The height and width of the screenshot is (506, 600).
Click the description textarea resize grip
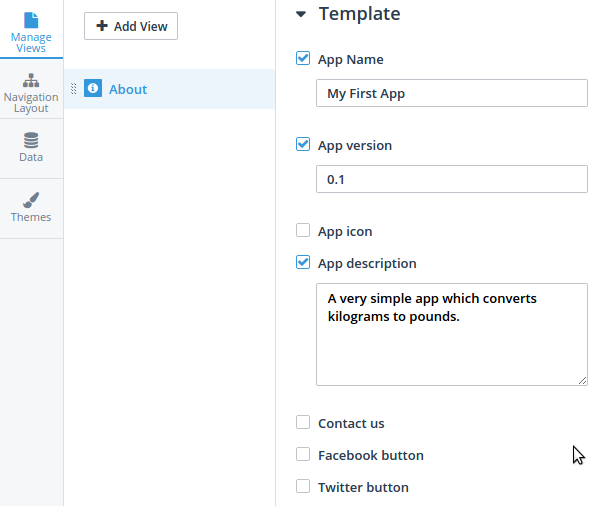click(x=582, y=380)
